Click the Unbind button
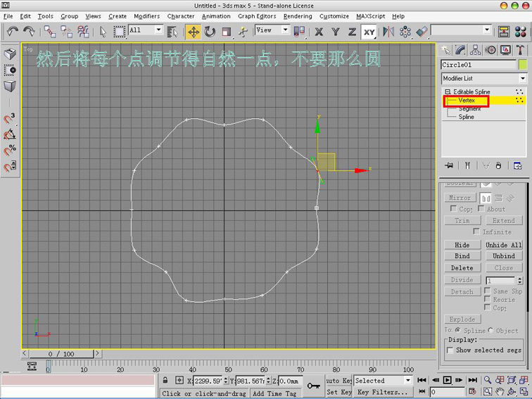 coord(504,256)
